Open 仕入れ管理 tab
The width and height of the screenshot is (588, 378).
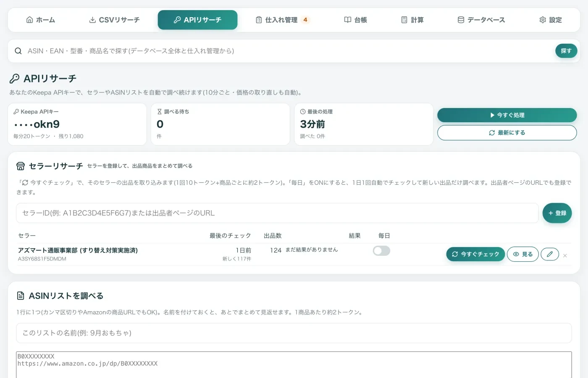click(282, 20)
